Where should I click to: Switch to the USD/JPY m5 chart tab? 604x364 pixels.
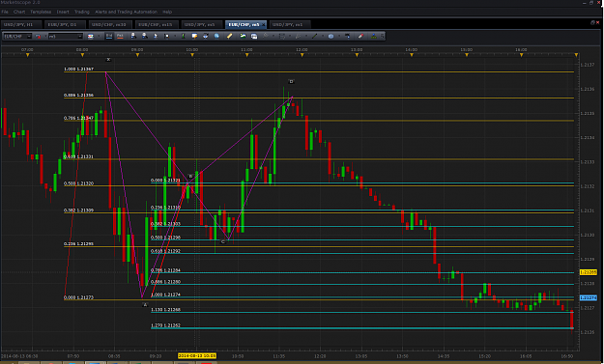pos(201,25)
